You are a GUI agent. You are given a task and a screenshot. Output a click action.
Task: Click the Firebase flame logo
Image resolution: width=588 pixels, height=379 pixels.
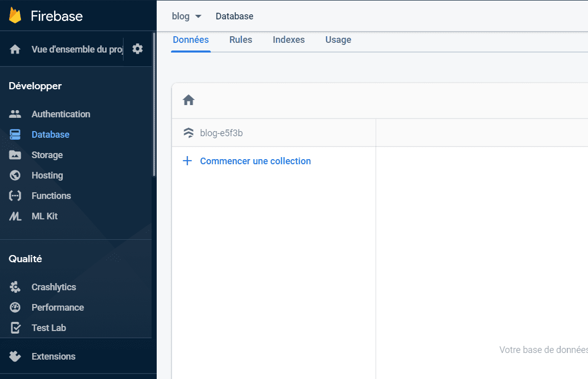click(15, 15)
